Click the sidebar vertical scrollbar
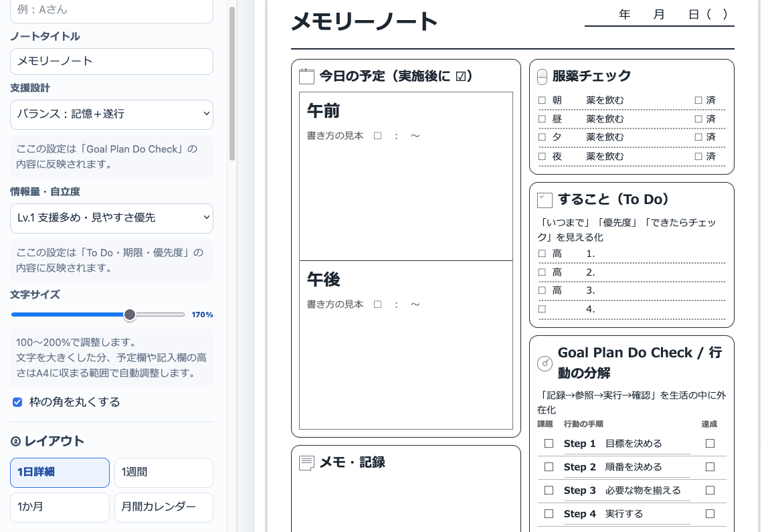 (232, 84)
